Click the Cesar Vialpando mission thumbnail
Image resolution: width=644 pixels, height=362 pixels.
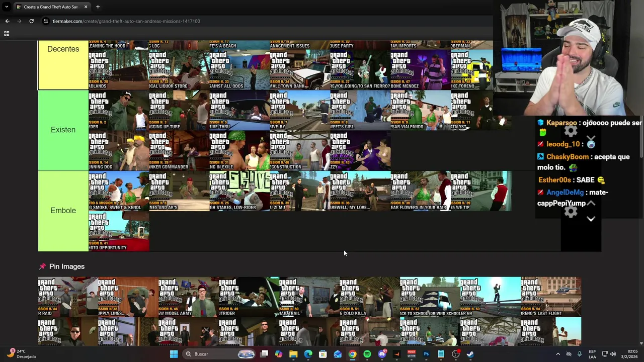[421, 110]
